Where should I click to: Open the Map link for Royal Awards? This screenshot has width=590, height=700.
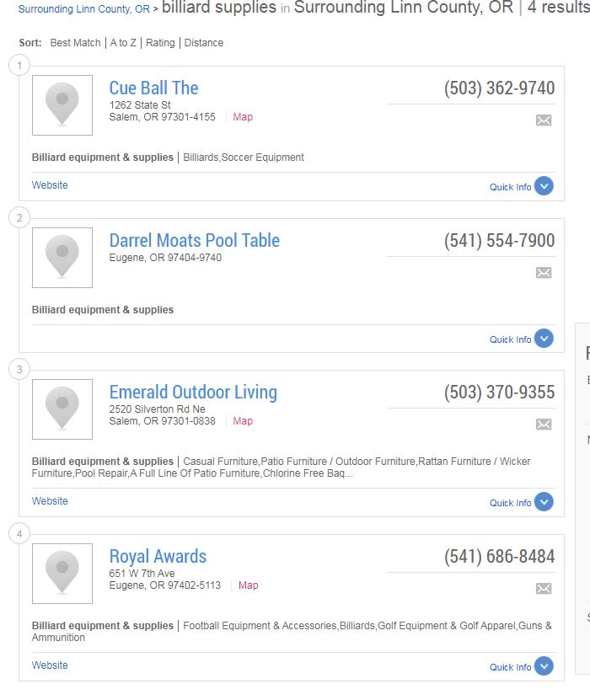point(249,585)
